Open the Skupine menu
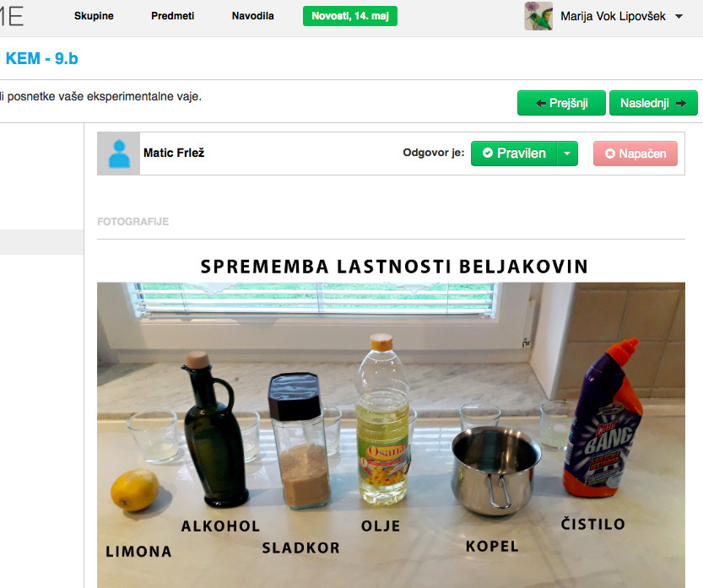The height and width of the screenshot is (588, 703). pos(94,16)
